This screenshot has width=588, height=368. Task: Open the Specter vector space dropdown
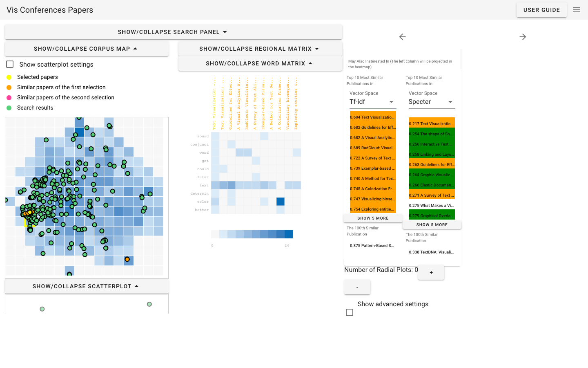[x=431, y=102]
